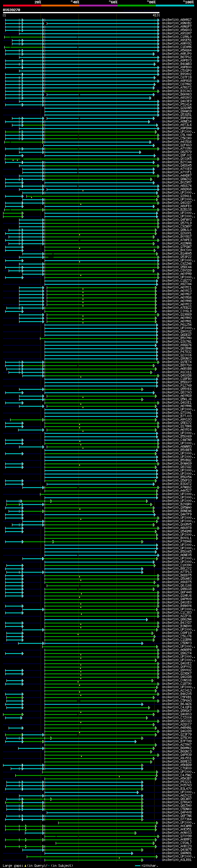
Task: Click the UniRef100_B9PQV6 label
Action: click(x=177, y=118)
